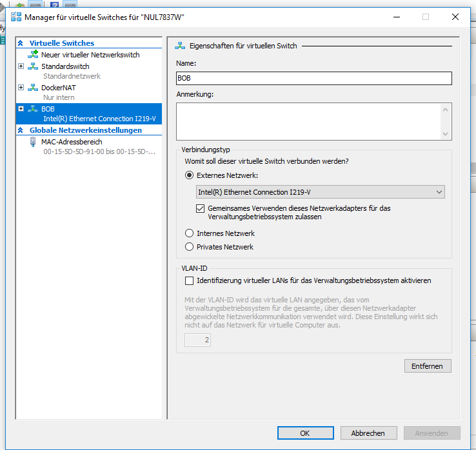Click the Standardnetzwerk subtitle text
476x450 pixels.
pos(72,76)
